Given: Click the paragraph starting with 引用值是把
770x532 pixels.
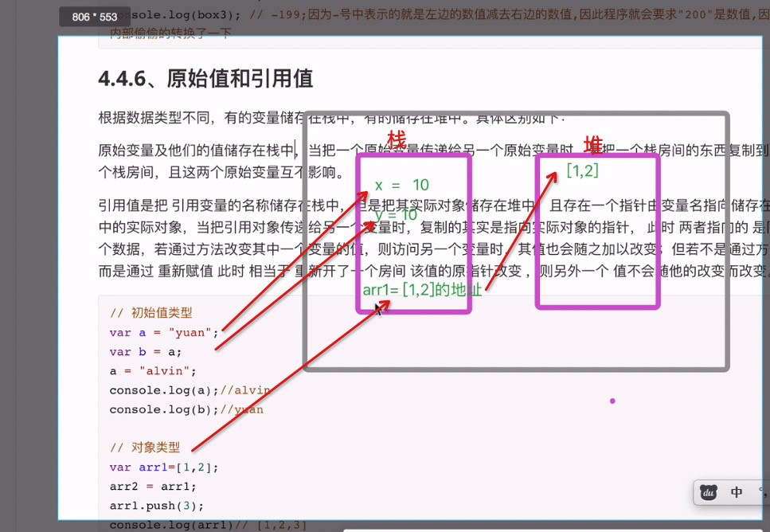Looking at the screenshot, I should 434,238.
